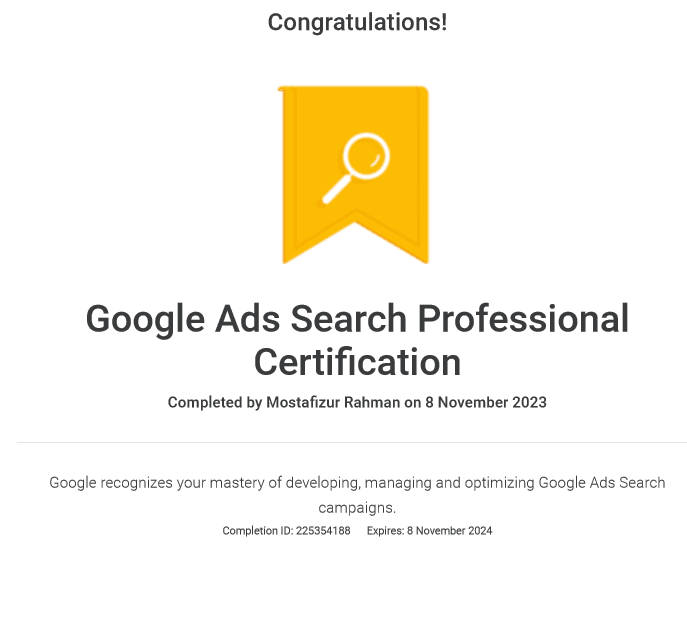This screenshot has width=687, height=640.
Task: Click the horizontal divider line
Action: (351, 442)
